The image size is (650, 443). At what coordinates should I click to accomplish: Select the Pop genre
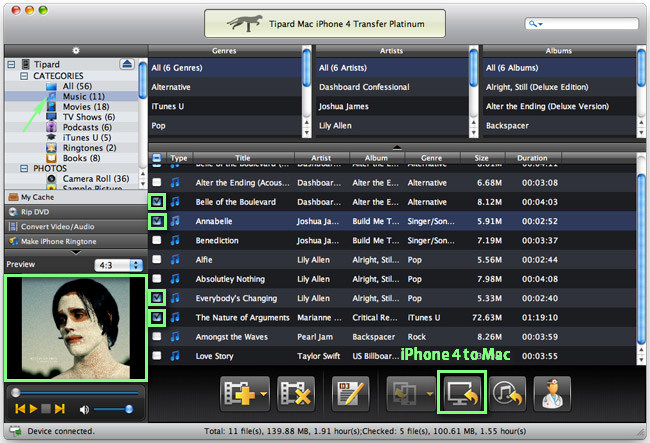pyautogui.click(x=225, y=126)
